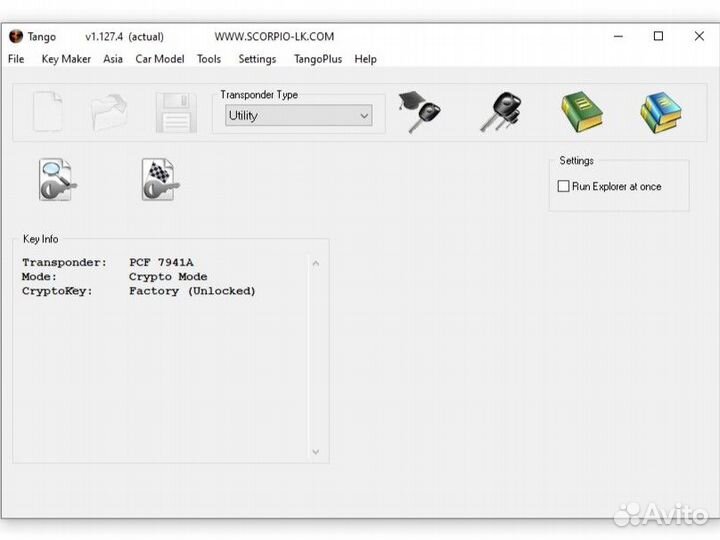Click the checkered flag key write icon
The width and height of the screenshot is (720, 540).
[160, 180]
